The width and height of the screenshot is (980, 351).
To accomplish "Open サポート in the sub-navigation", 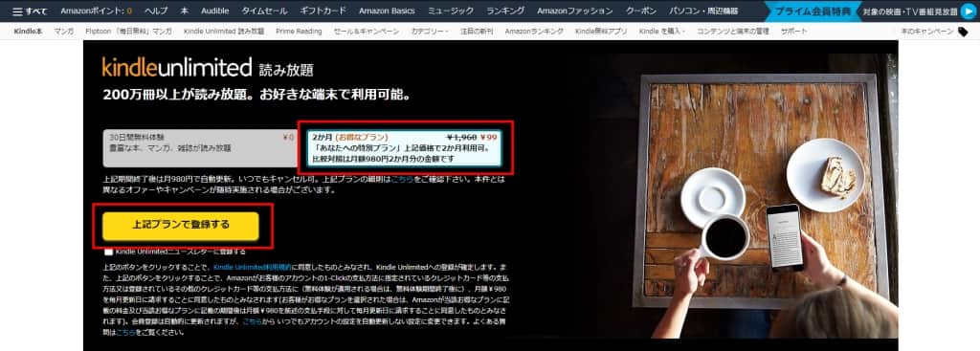I will point(793,32).
